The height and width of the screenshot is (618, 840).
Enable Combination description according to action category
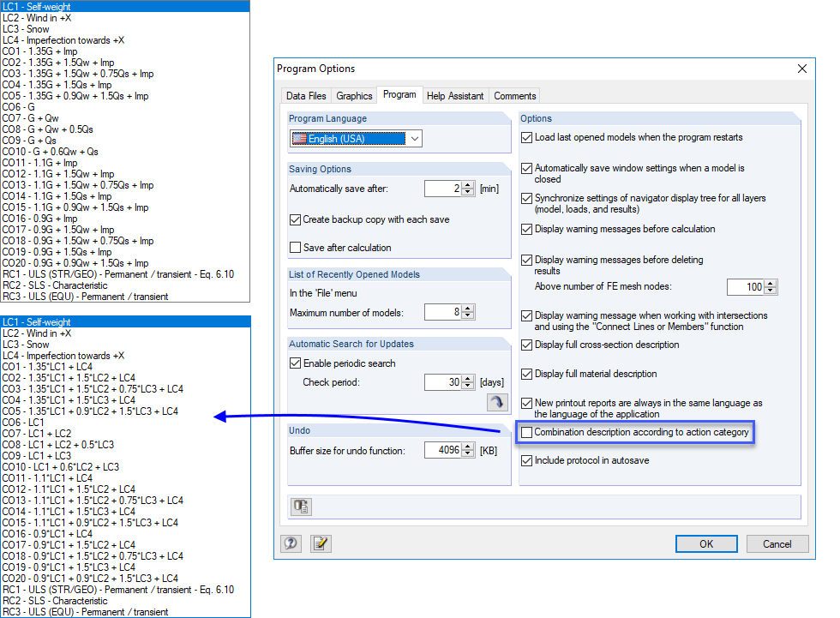[526, 432]
